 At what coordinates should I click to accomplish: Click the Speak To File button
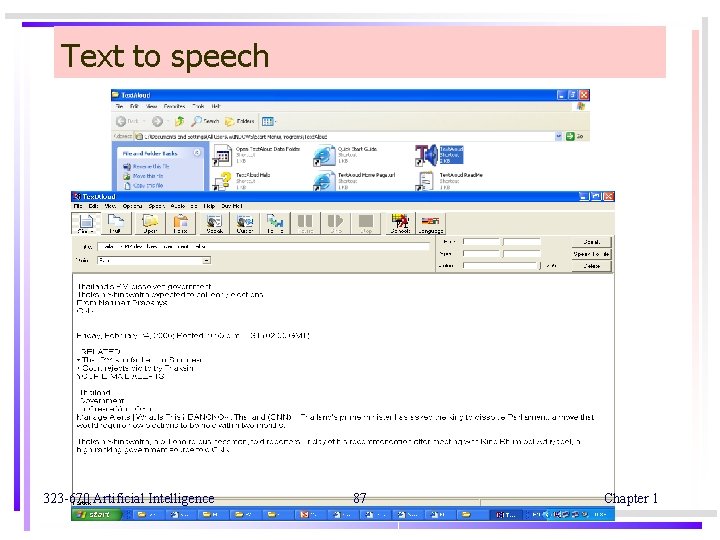591,254
